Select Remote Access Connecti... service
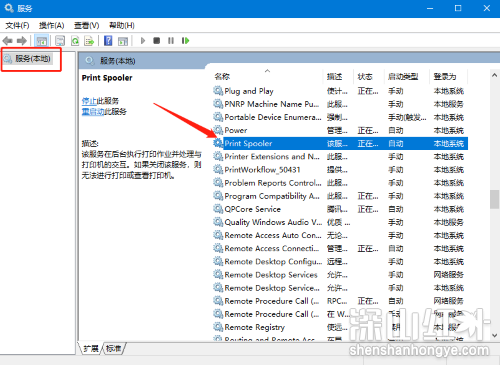The height and width of the screenshot is (365, 500). click(340, 248)
